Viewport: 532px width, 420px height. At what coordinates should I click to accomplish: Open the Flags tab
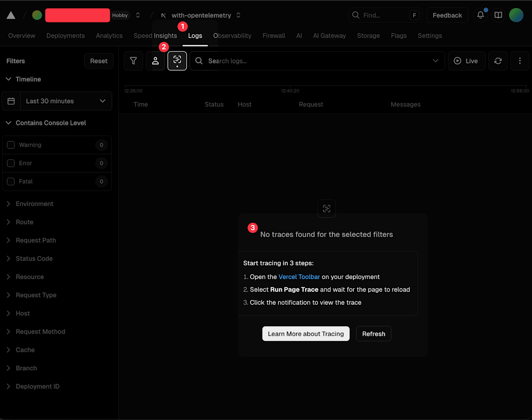coord(399,35)
